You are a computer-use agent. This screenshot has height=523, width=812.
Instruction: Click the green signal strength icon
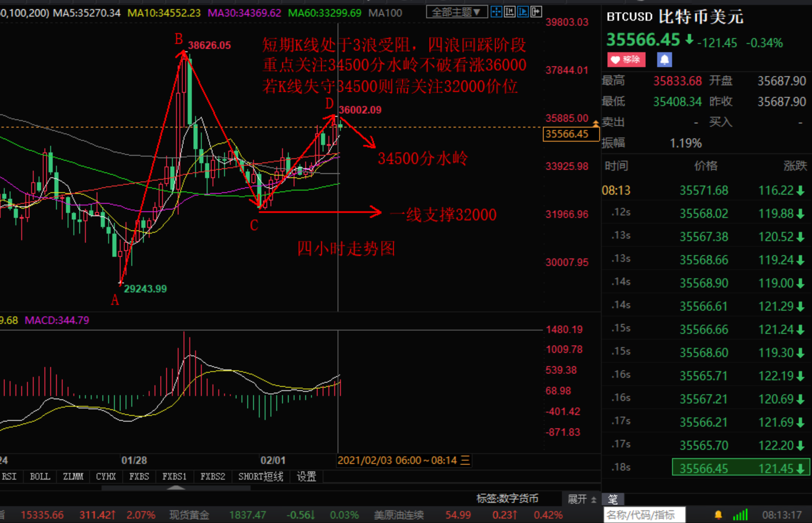pos(740,515)
